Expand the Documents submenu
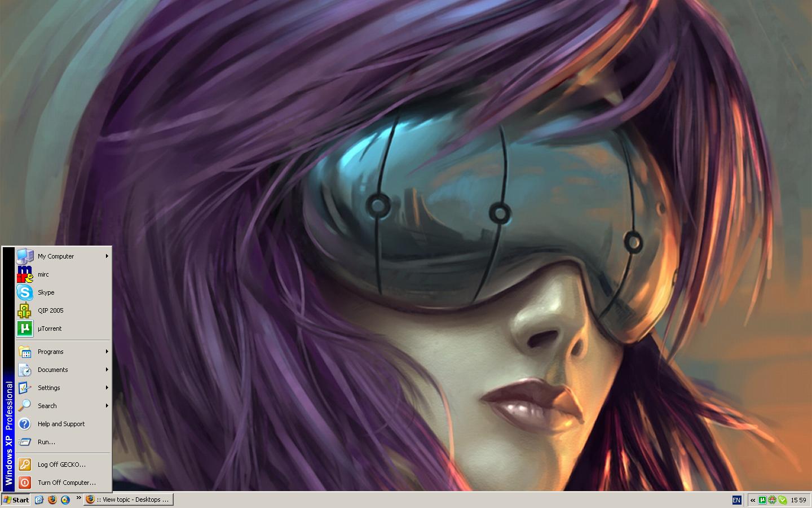This screenshot has width=812, height=508. [63, 370]
